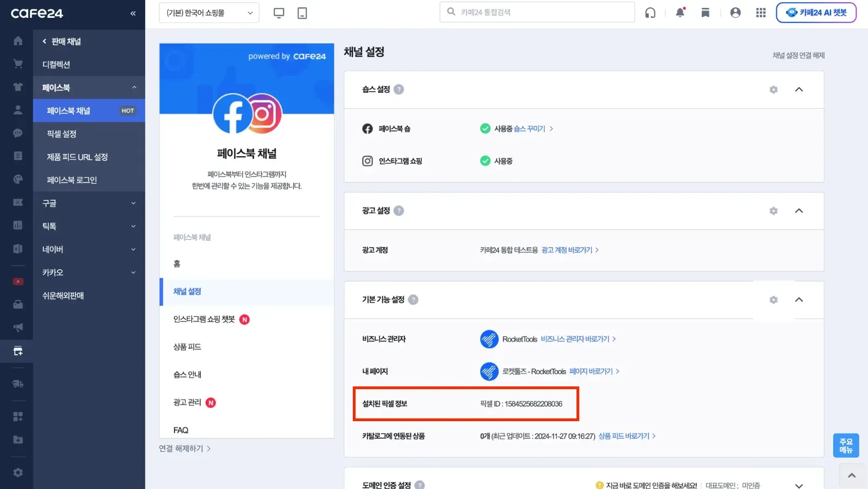Open the statistics chart icon
This screenshot has width=868, height=489.
coord(18,225)
